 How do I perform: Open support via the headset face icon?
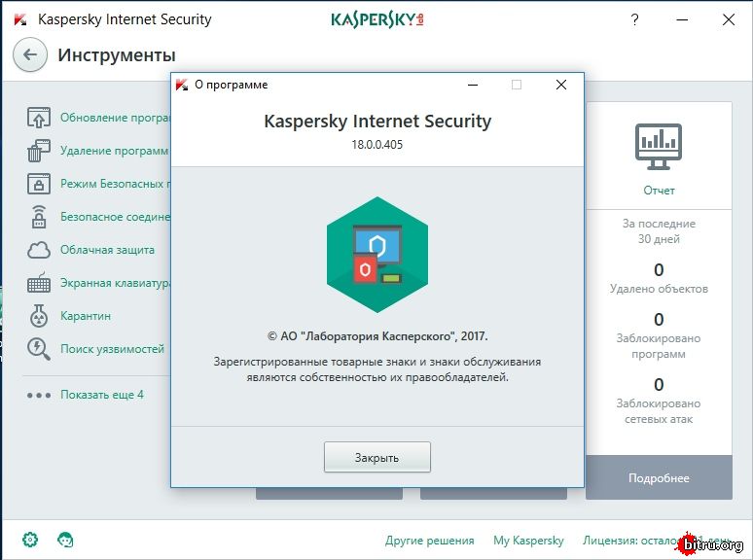pos(65,540)
